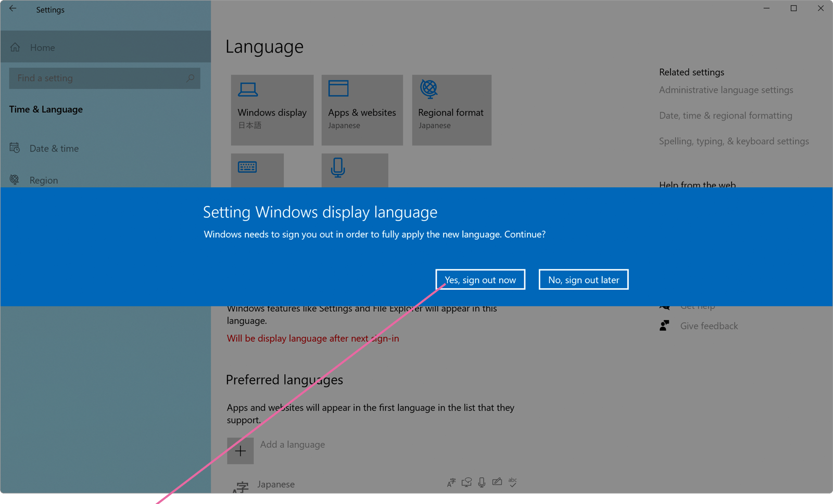The height and width of the screenshot is (504, 833).
Task: Click No, sign out later
Action: 583,279
